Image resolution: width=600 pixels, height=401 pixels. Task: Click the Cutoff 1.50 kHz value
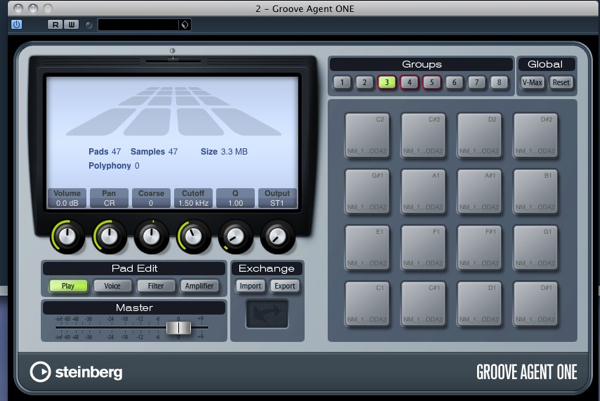click(x=193, y=203)
